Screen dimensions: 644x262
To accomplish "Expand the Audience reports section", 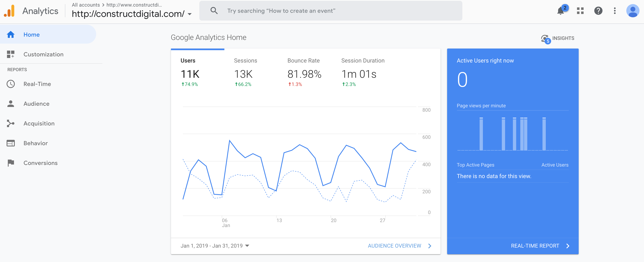I will (37, 104).
